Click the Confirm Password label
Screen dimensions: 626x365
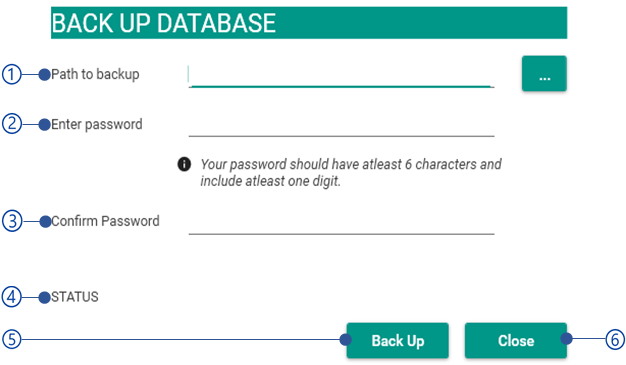(105, 221)
